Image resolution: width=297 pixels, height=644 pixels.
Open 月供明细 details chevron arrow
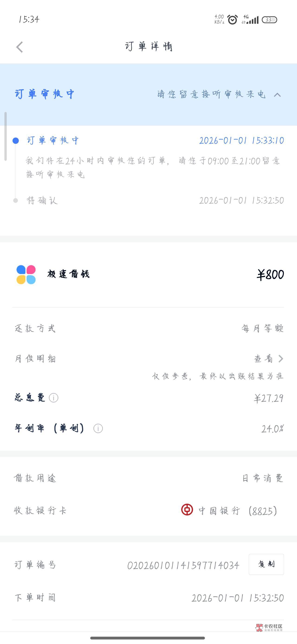coord(281,359)
